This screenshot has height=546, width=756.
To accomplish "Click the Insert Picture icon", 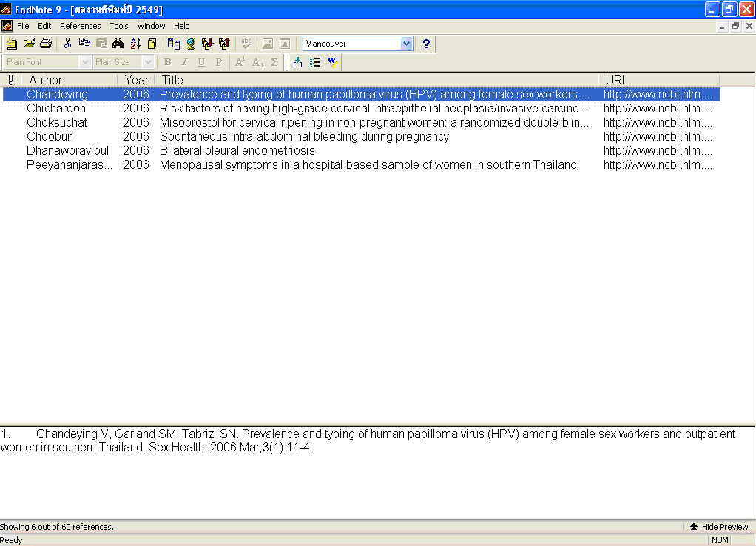I will tap(268, 44).
